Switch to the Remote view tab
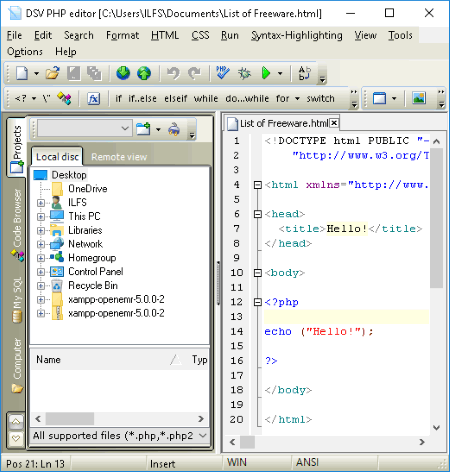Screen dimensions: 450x472 (x=119, y=157)
